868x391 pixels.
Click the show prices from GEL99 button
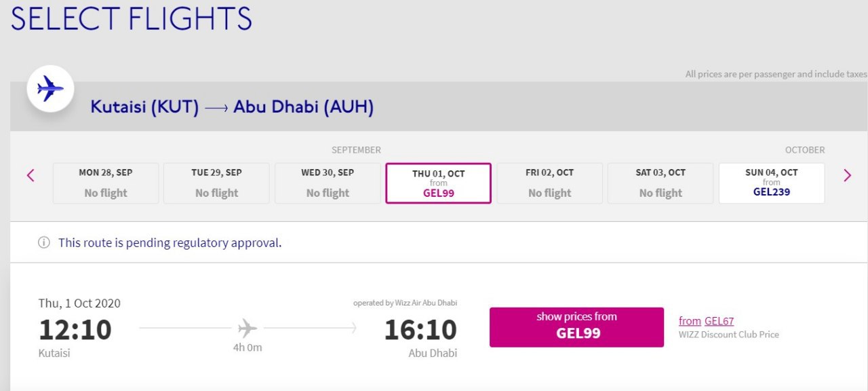click(x=576, y=327)
